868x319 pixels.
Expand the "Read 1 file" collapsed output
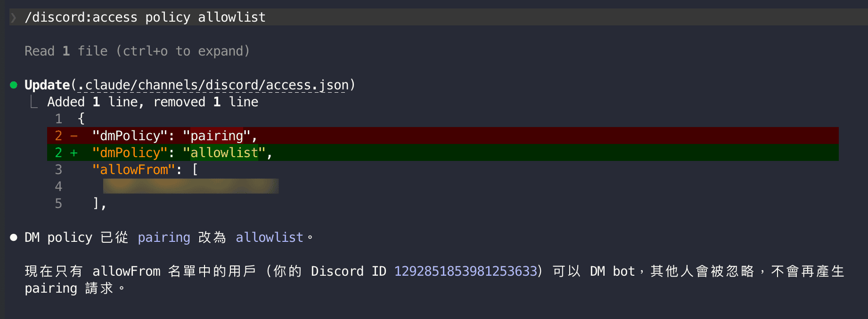(x=137, y=51)
